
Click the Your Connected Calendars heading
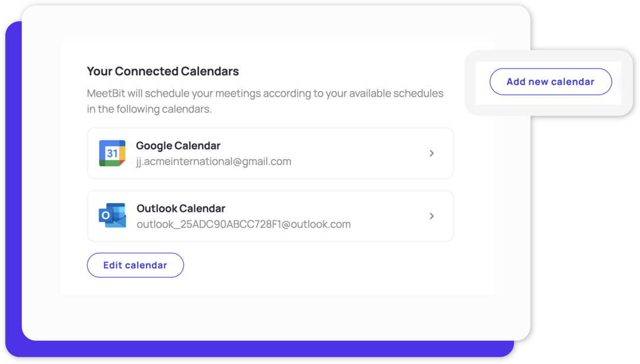[x=163, y=71]
